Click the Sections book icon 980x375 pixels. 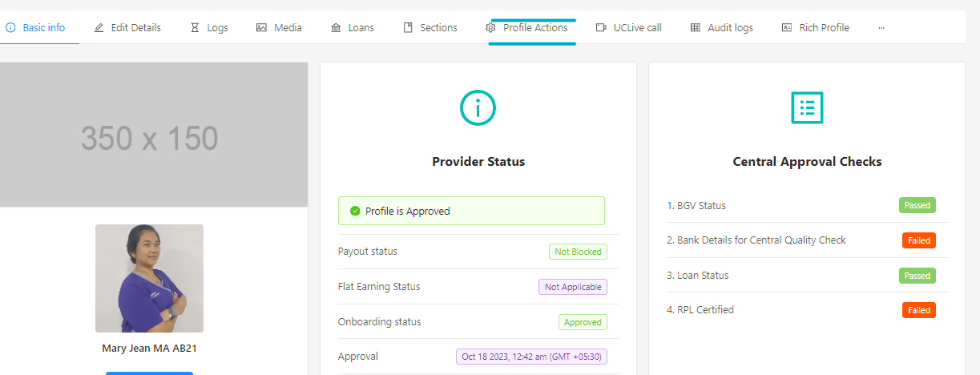[408, 27]
